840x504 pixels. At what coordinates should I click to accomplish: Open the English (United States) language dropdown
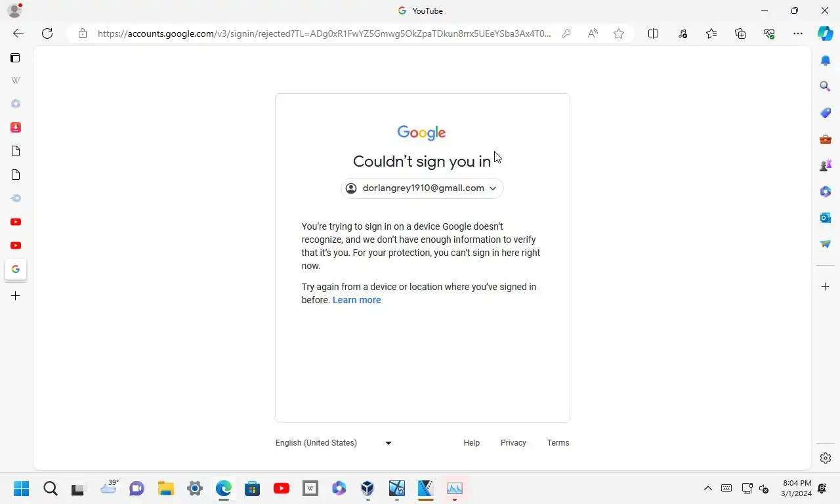333,443
